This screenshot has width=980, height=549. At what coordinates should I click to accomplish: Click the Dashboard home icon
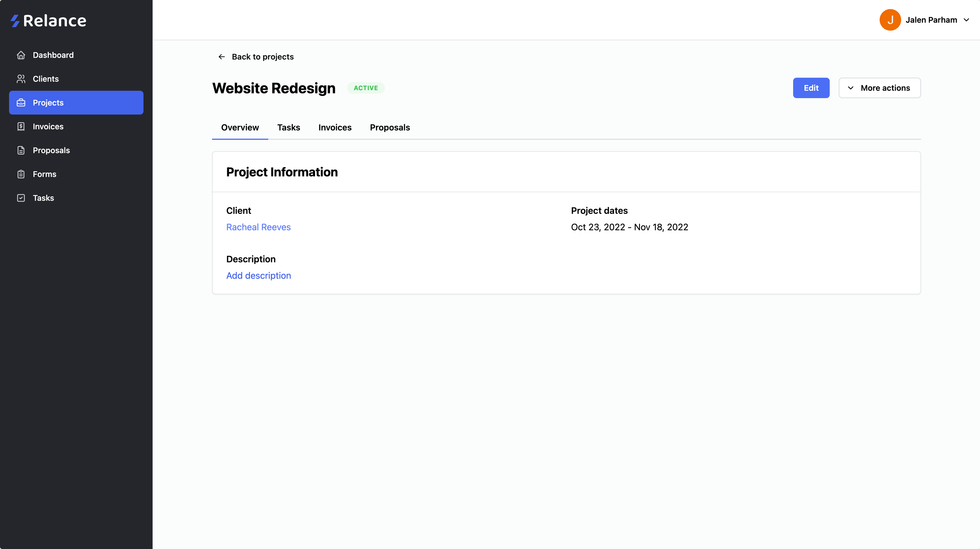(x=21, y=55)
